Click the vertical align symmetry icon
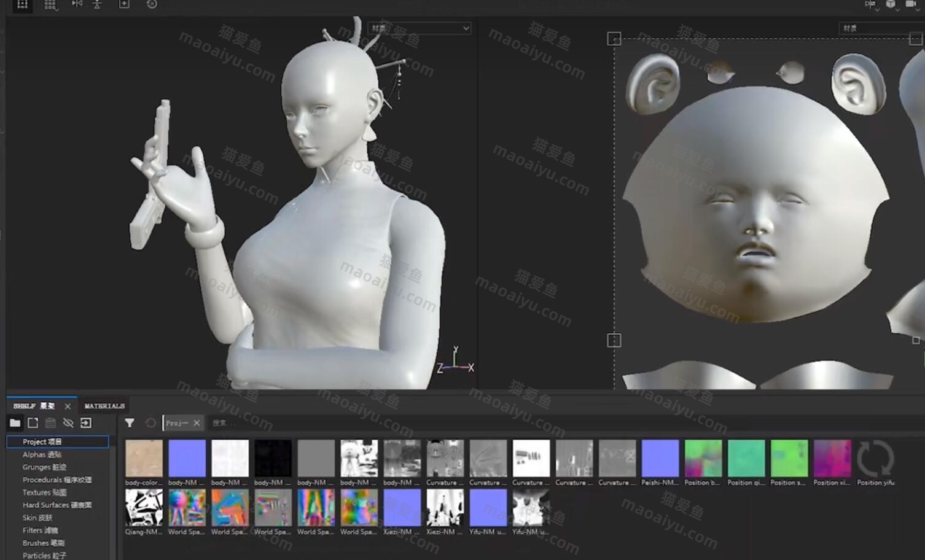The width and height of the screenshot is (925, 560). point(97,4)
